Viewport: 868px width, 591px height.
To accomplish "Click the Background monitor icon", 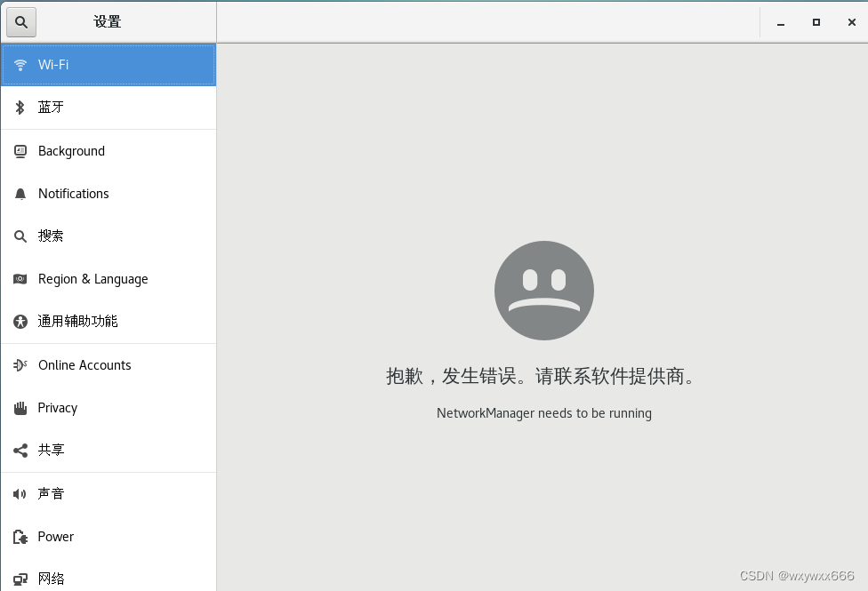I will click(x=20, y=151).
